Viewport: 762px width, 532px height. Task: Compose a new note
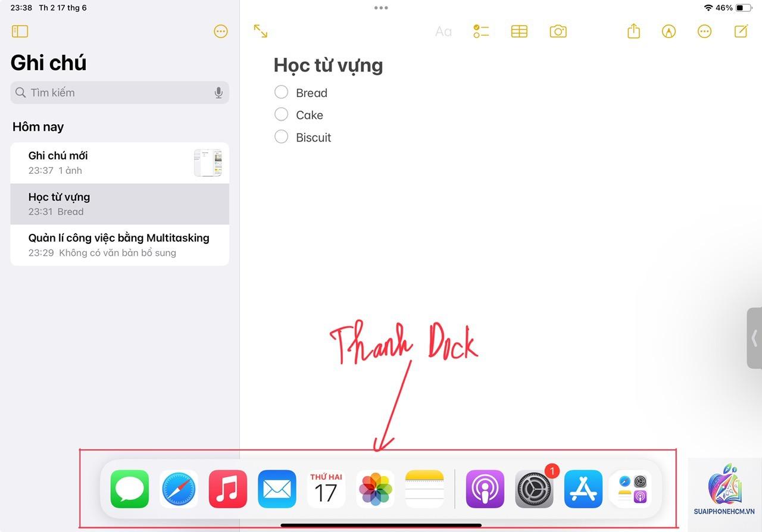coord(741,31)
